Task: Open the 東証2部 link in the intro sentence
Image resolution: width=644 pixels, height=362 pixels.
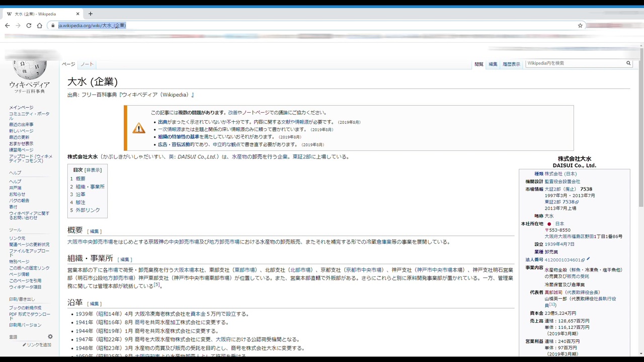Action: coord(302,157)
